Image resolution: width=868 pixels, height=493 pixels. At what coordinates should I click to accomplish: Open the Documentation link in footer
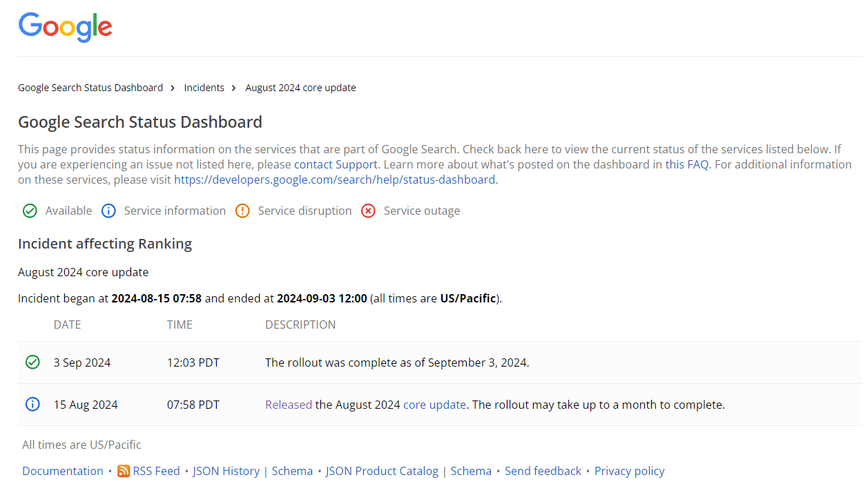pos(62,471)
